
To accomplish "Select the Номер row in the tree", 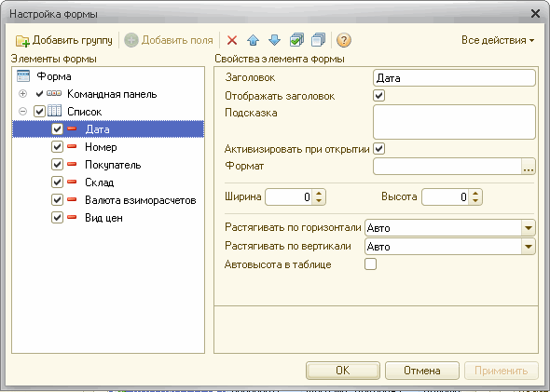I will pyautogui.click(x=108, y=147).
